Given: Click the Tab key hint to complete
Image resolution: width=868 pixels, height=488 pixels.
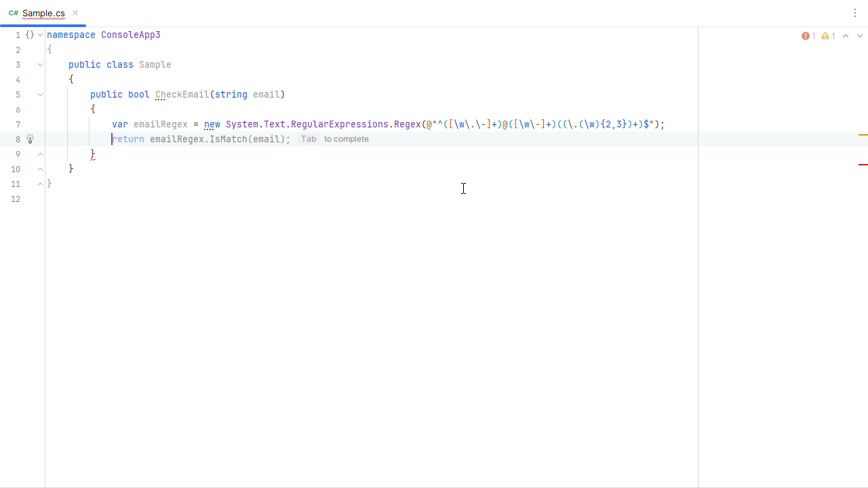Looking at the screenshot, I should tap(309, 139).
